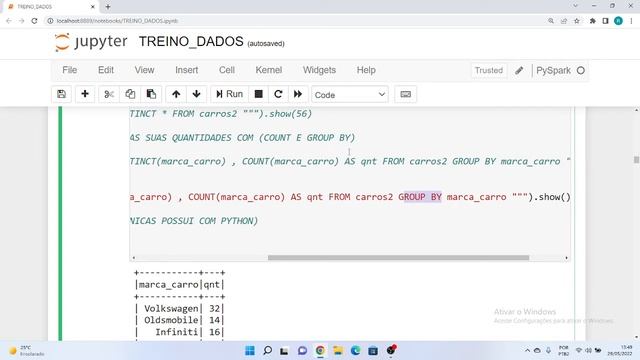This screenshot has height=360, width=640.
Task: Click the PySpark kernel name
Action: (553, 71)
